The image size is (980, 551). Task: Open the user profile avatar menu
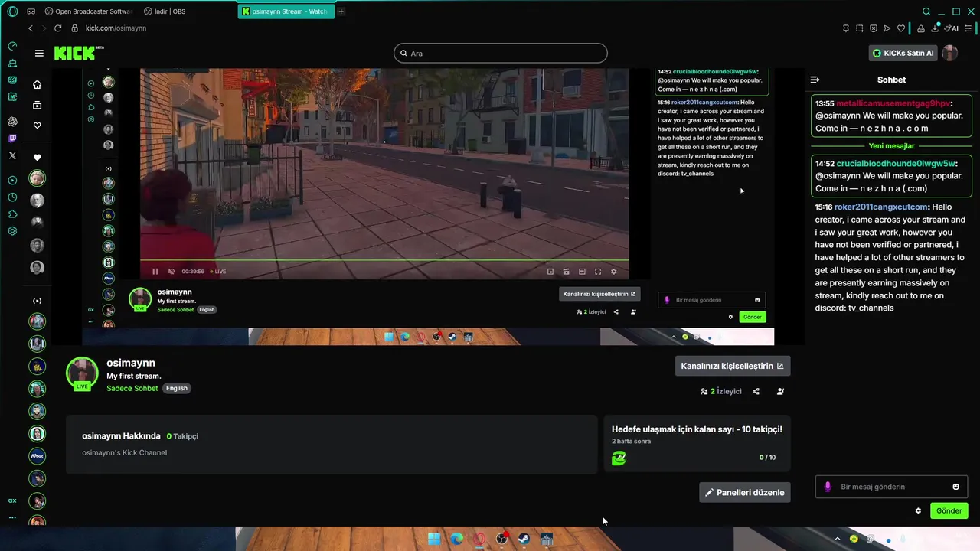click(949, 53)
